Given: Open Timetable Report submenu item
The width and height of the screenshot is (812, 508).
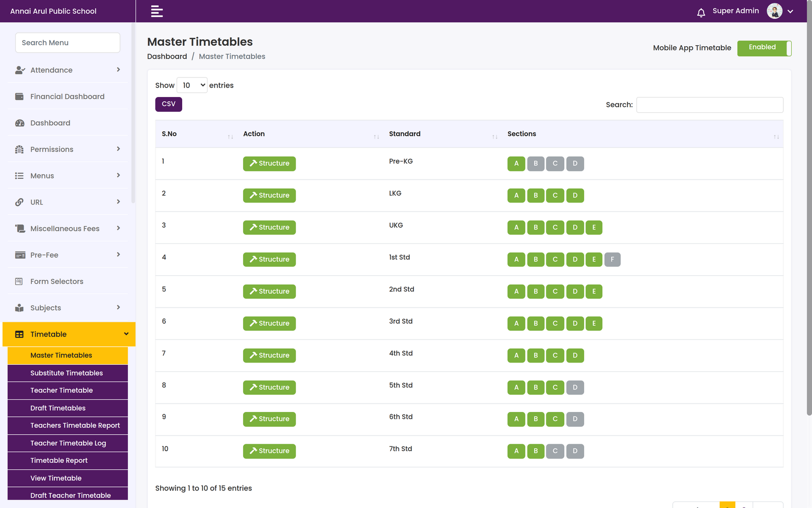Looking at the screenshot, I should coord(68,460).
